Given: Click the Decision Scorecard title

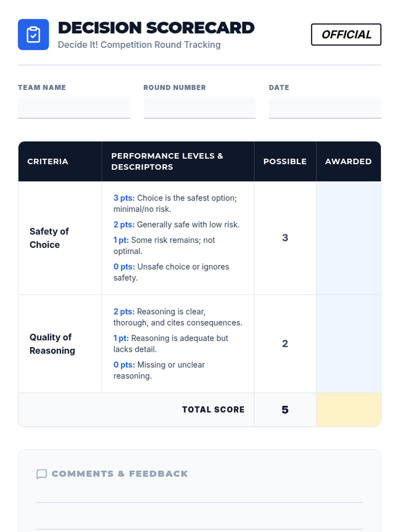Looking at the screenshot, I should pyautogui.click(x=156, y=28).
